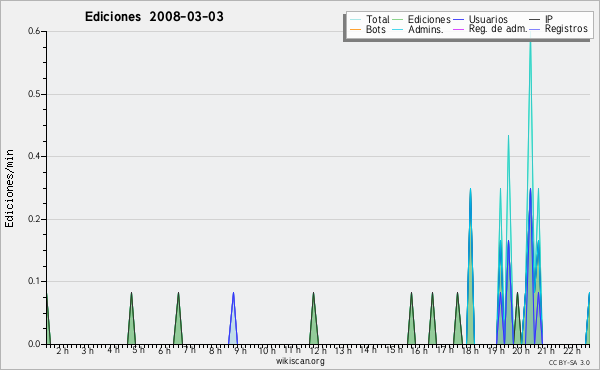Click the 'CC BY-SA 3.0' license text

point(569,362)
